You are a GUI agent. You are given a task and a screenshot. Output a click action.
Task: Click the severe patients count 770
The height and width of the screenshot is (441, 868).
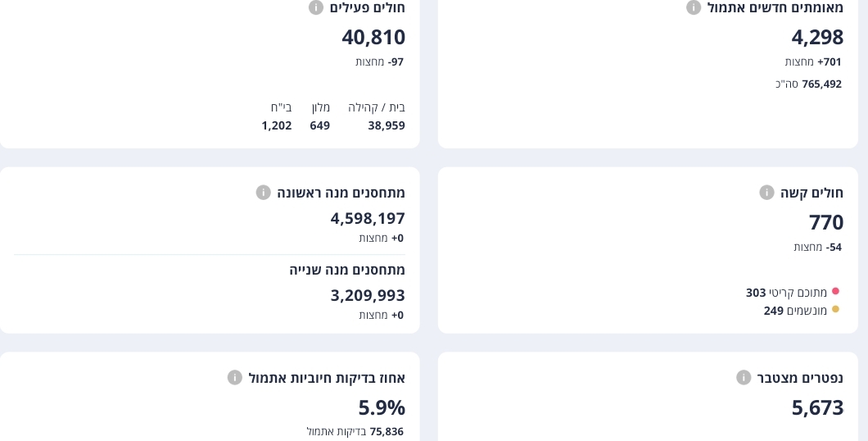tap(826, 222)
